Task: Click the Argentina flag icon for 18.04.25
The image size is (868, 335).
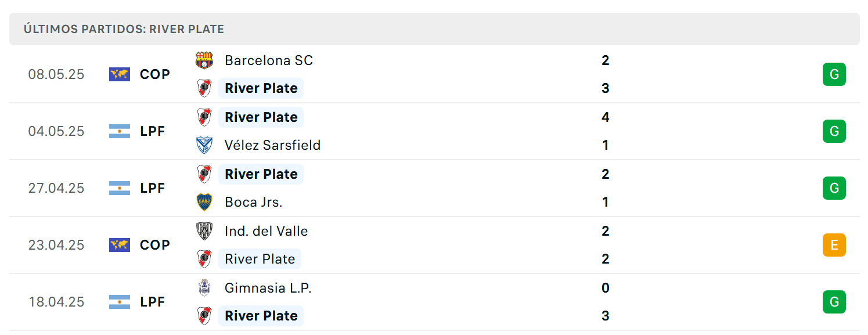Action: click(120, 302)
